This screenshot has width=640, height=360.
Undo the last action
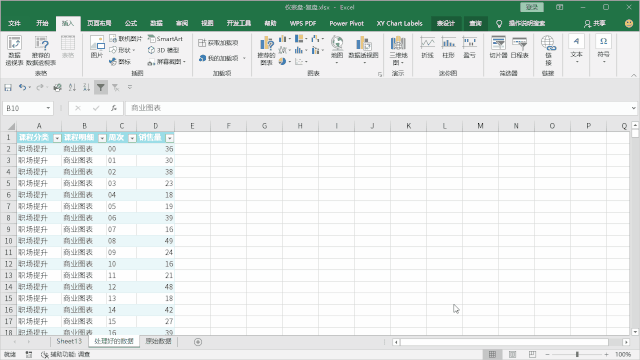(22, 87)
